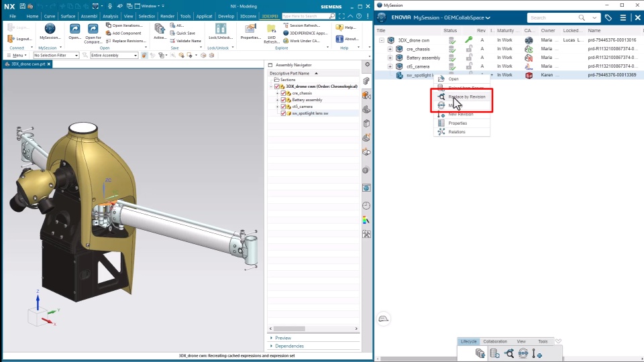Click the round hat icon at MySession bottom left
This screenshot has width=644, height=362.
pyautogui.click(x=383, y=319)
